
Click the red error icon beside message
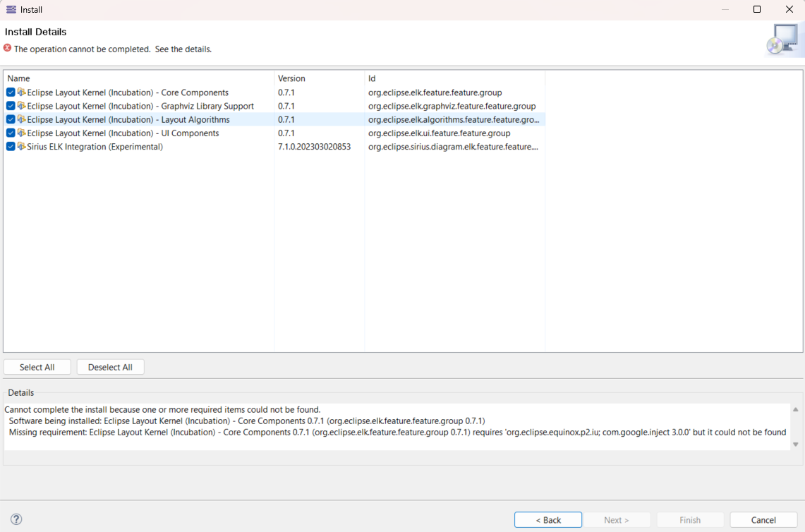point(8,49)
